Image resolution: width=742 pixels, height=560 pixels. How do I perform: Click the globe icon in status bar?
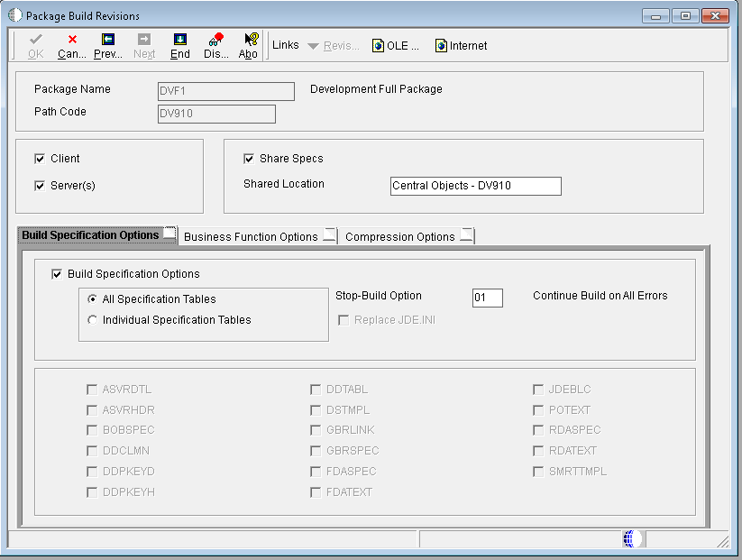(x=632, y=538)
